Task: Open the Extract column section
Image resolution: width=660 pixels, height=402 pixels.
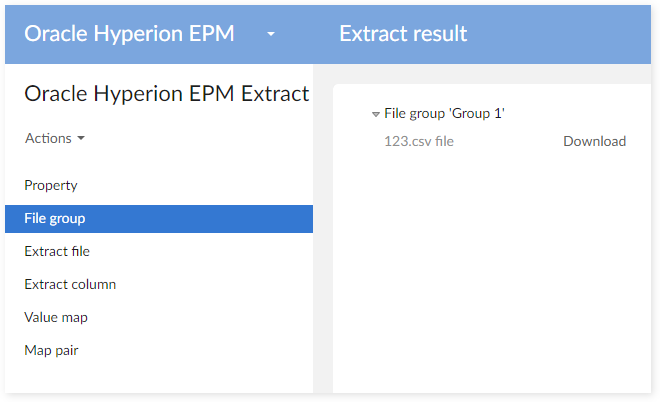Action: [70, 284]
